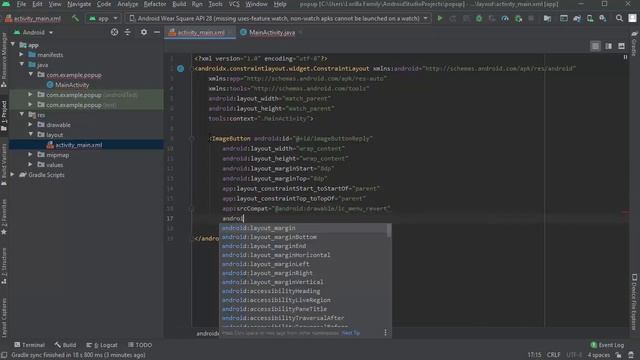Open completion popup options three-dots icon
This screenshot has width=640, height=360.
pos(385,333)
